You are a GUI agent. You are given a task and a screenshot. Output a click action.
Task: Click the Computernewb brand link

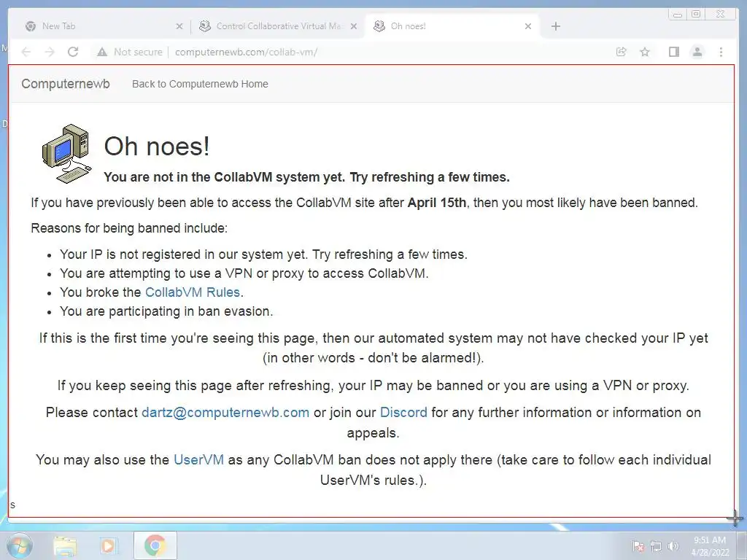[66, 84]
